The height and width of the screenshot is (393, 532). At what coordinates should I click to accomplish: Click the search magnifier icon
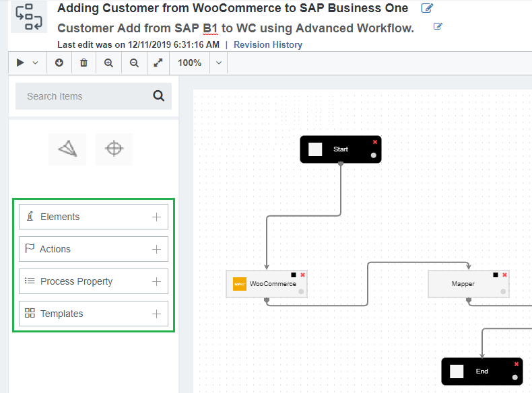point(159,96)
